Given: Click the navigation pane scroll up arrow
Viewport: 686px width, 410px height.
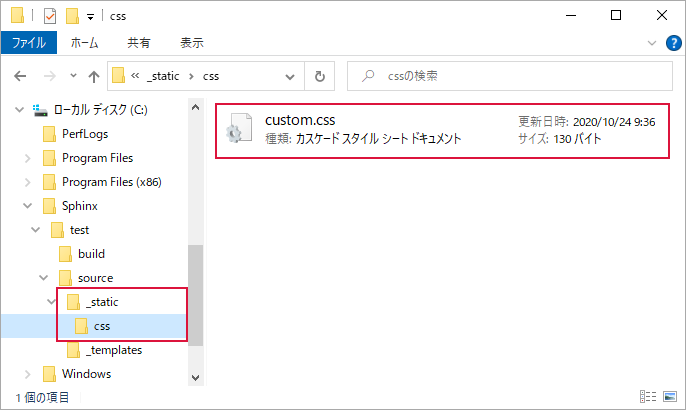Looking at the screenshot, I should tap(196, 107).
